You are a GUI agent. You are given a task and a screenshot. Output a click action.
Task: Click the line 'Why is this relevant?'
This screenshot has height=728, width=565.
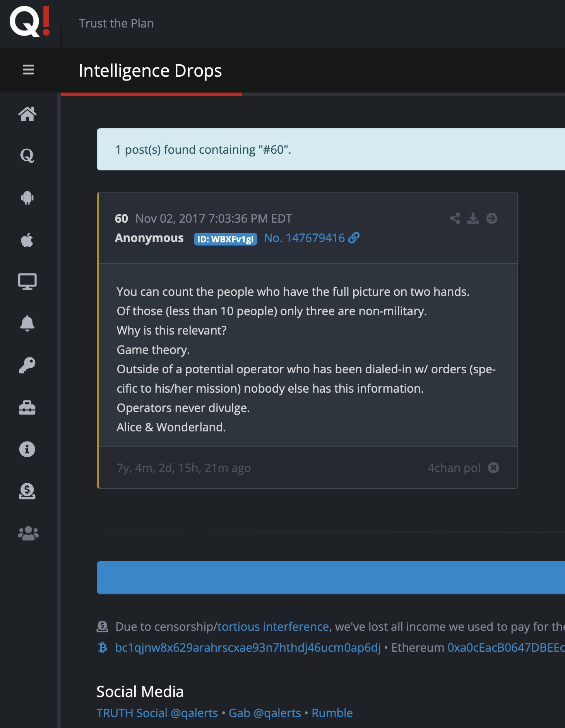click(x=172, y=330)
